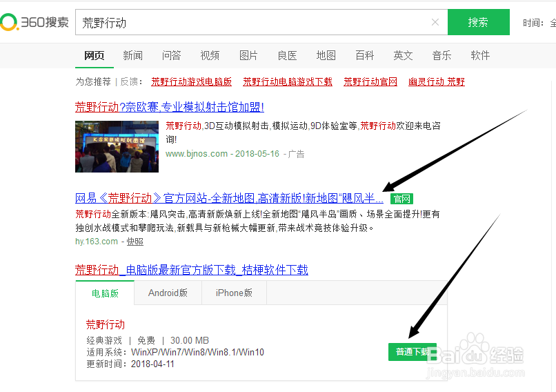This screenshot has width=556, height=392.
Task: Switch to the 新闻 tab
Action: click(x=133, y=55)
